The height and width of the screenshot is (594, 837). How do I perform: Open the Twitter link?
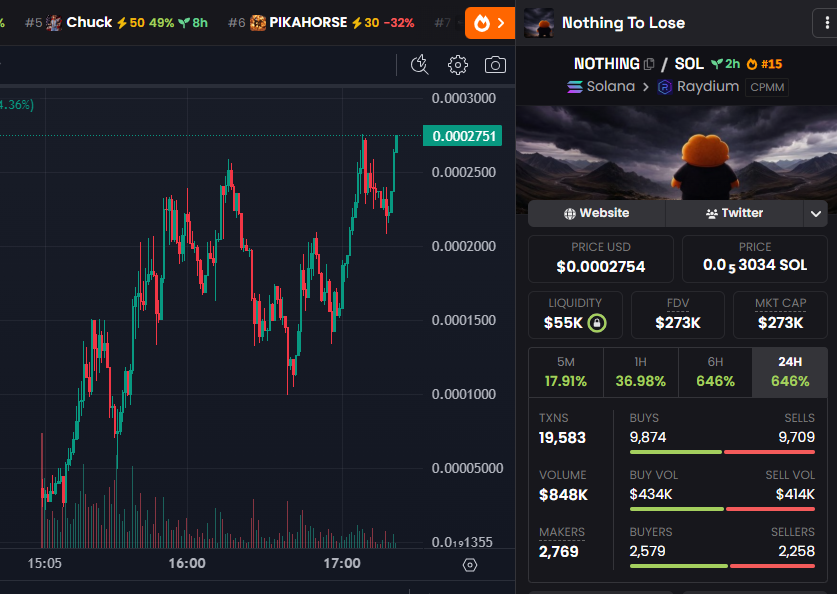(734, 213)
